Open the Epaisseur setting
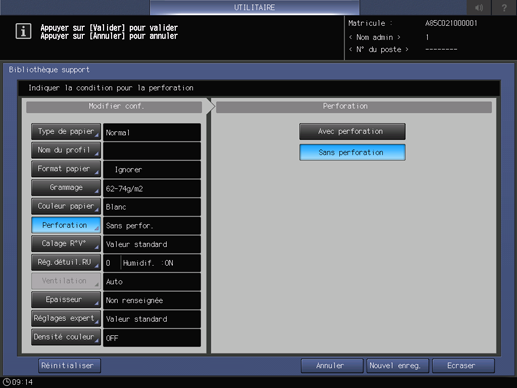 pos(66,300)
